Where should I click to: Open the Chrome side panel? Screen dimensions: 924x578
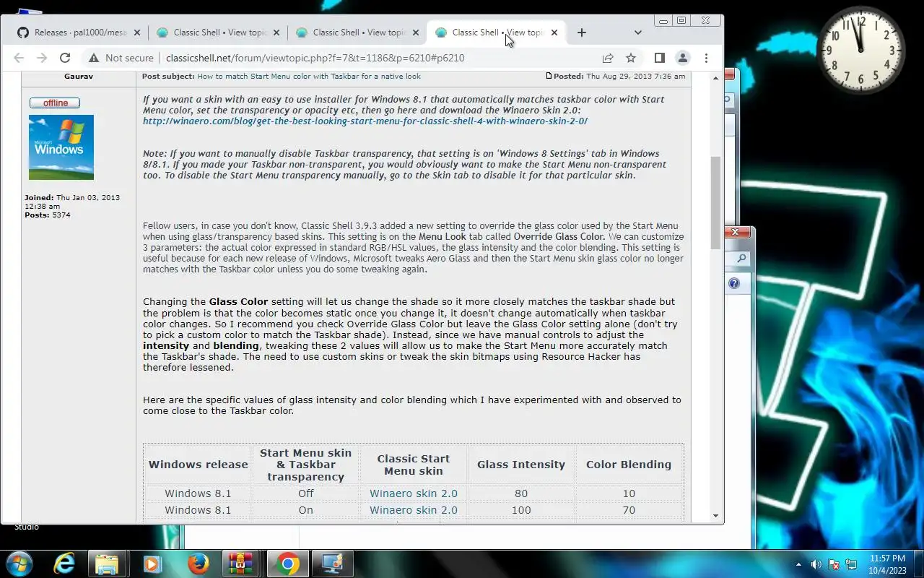pos(659,58)
